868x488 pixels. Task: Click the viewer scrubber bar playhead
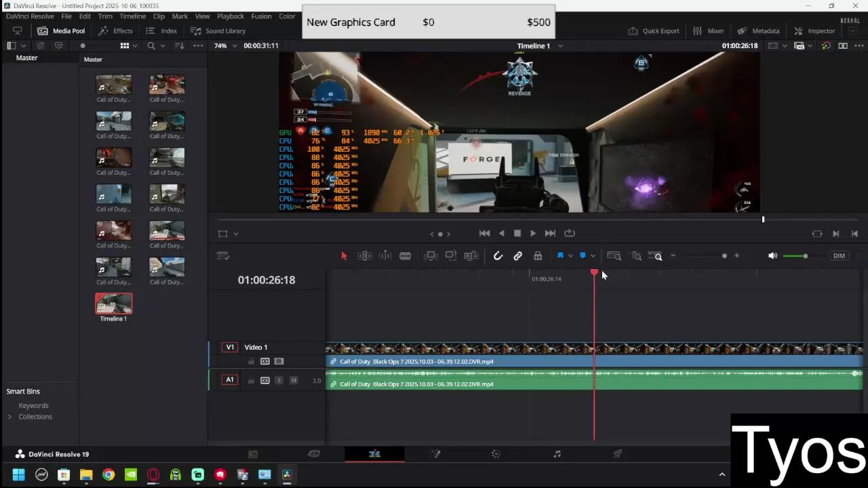pos(763,219)
